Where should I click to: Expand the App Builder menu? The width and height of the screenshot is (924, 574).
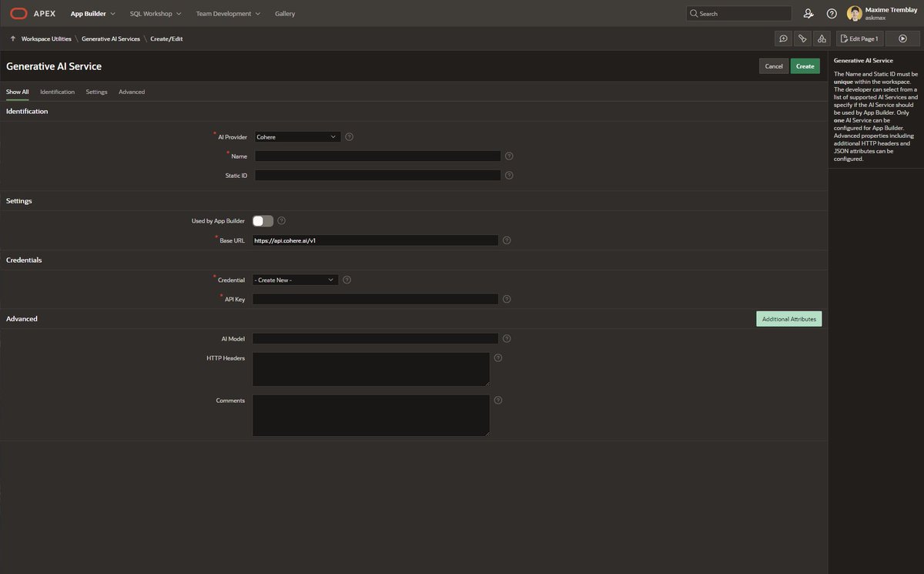93,13
